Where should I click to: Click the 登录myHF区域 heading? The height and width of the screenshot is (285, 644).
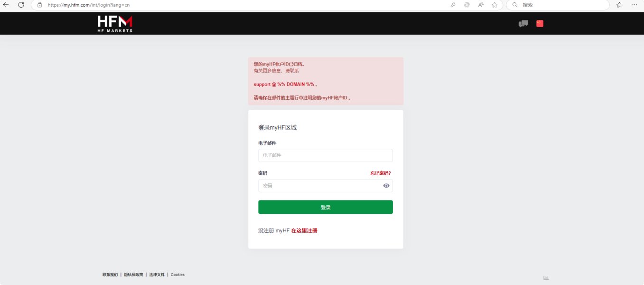277,128
